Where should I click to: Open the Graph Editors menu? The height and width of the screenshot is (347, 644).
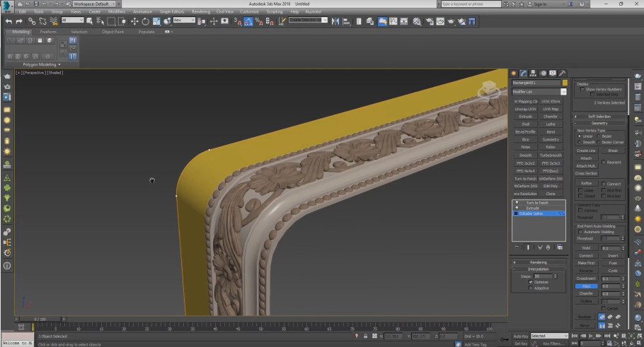click(x=172, y=12)
